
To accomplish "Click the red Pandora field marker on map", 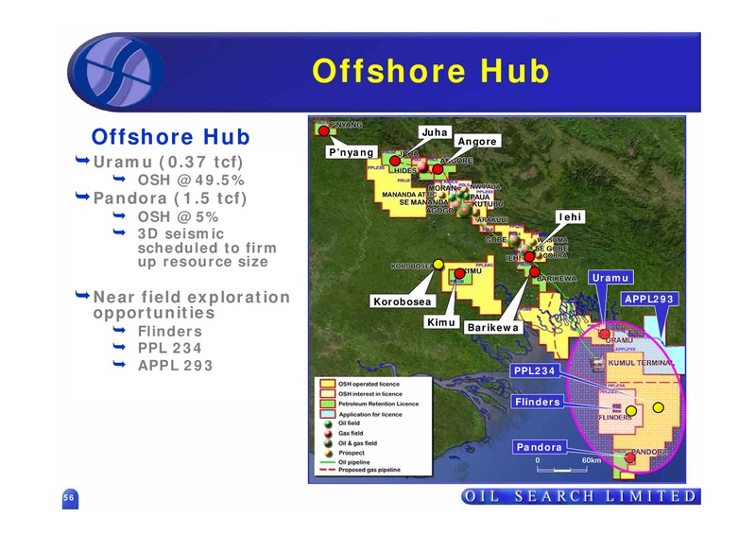I will [x=630, y=457].
